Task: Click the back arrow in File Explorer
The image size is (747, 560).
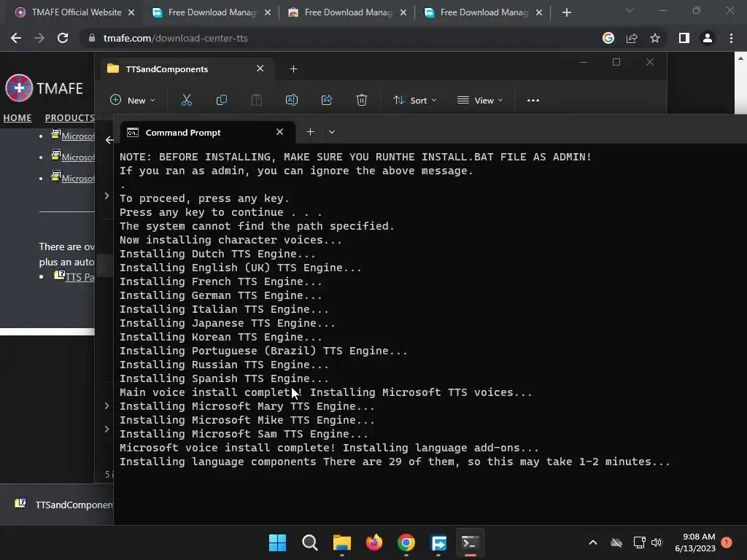Action: point(109,140)
